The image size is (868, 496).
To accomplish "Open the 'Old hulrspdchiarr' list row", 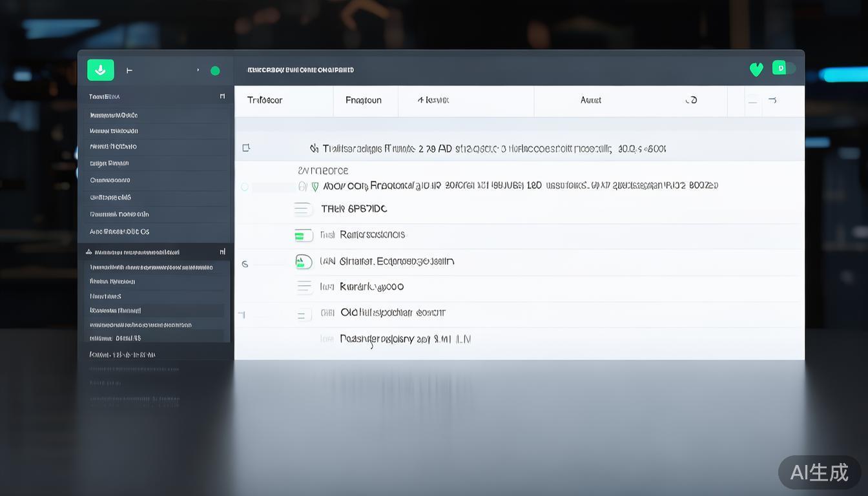I will [393, 313].
